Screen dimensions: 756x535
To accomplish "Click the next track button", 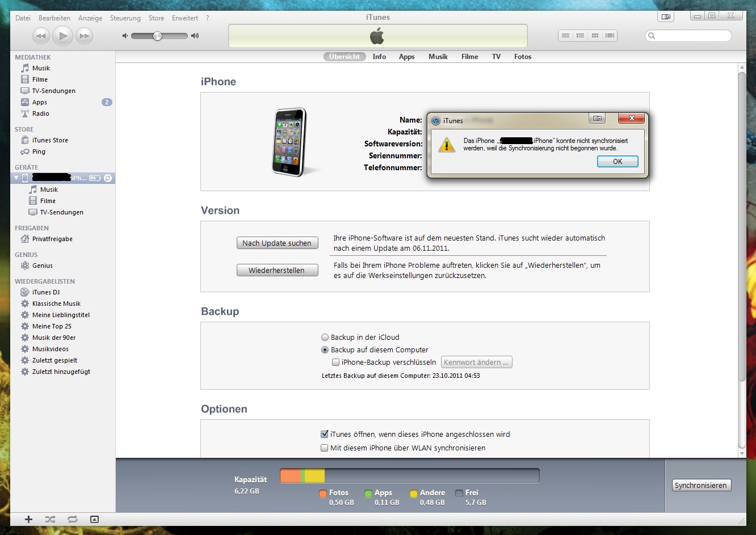I will (84, 36).
